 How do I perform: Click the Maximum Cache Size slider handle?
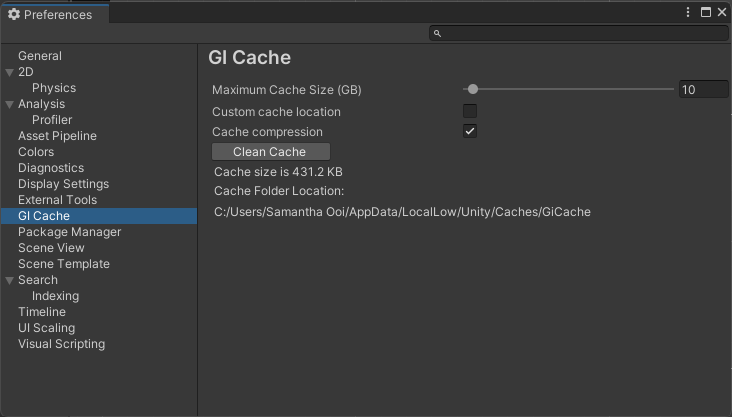coord(473,90)
